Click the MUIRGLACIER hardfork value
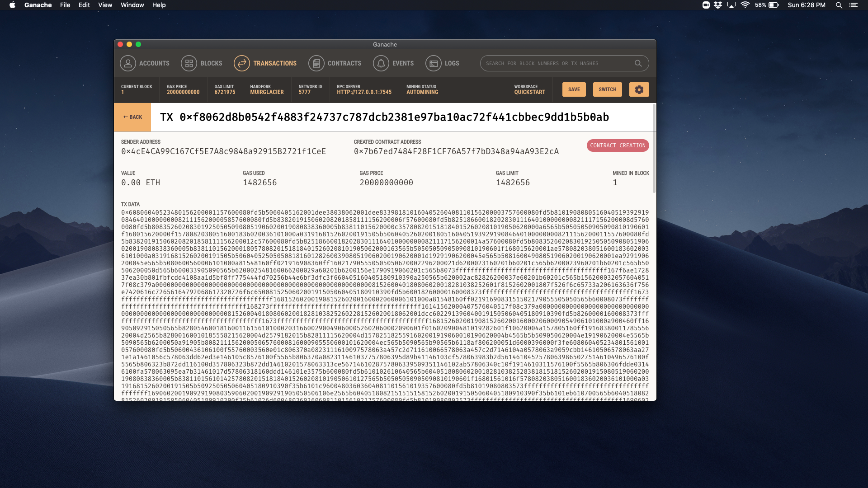Screen dimensions: 868x488 (x=267, y=92)
